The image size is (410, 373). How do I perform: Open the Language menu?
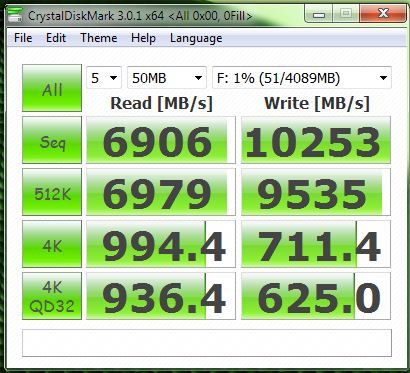(196, 38)
